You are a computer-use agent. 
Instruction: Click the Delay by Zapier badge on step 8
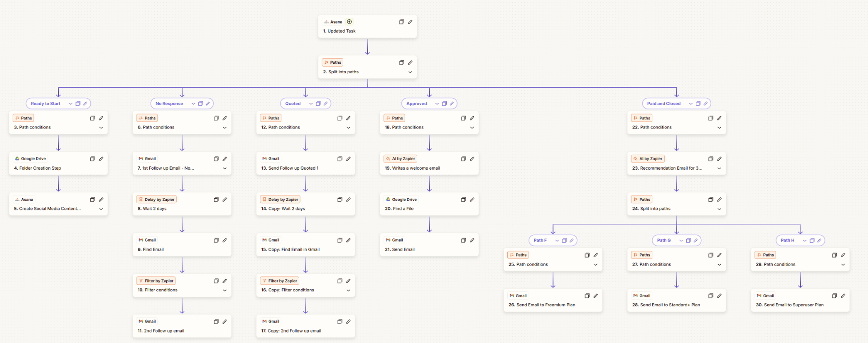[156, 200]
